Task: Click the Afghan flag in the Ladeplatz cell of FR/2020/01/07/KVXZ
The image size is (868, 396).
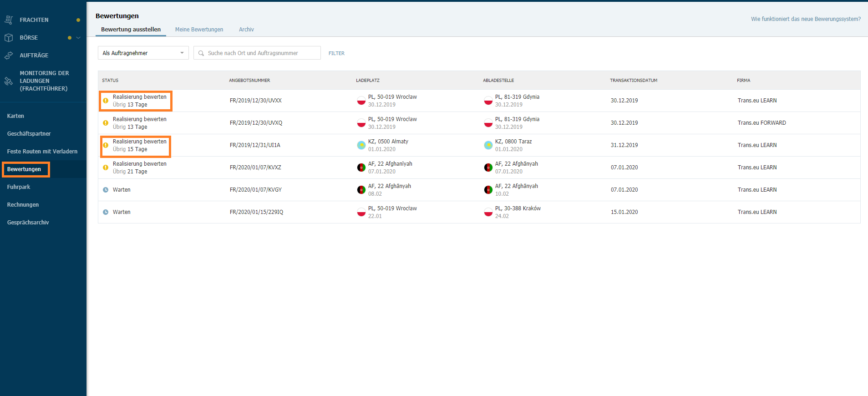Action: 361,168
